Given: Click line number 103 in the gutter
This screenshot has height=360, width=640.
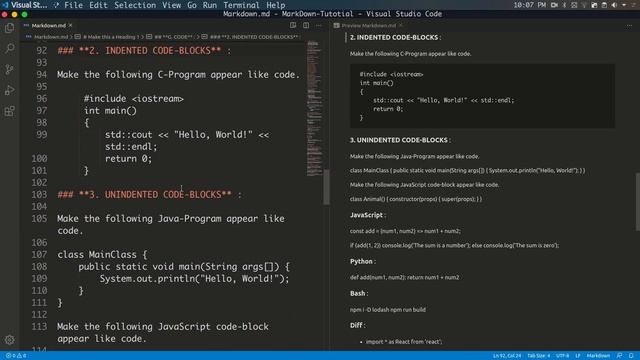Looking at the screenshot, I should (39, 195).
